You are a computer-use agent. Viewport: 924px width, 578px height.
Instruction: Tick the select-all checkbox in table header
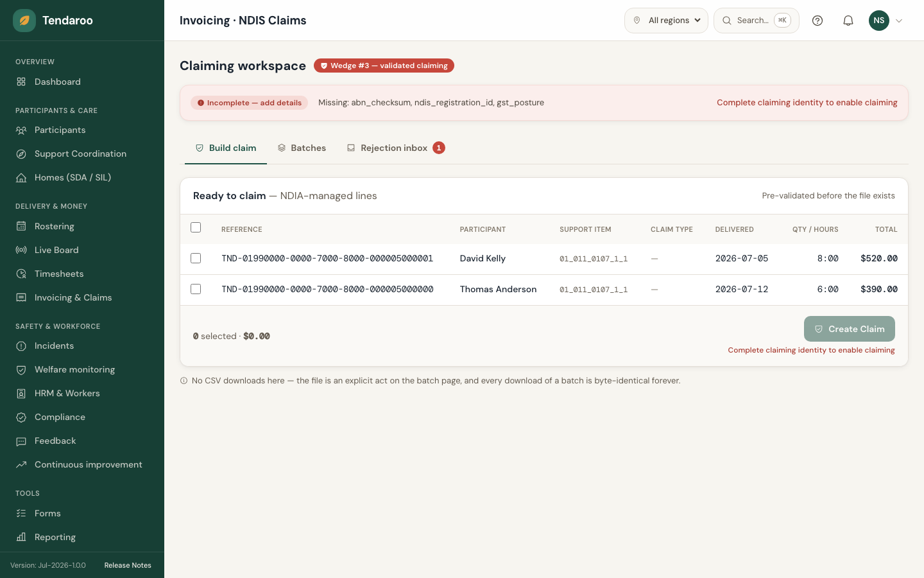pyautogui.click(x=196, y=227)
